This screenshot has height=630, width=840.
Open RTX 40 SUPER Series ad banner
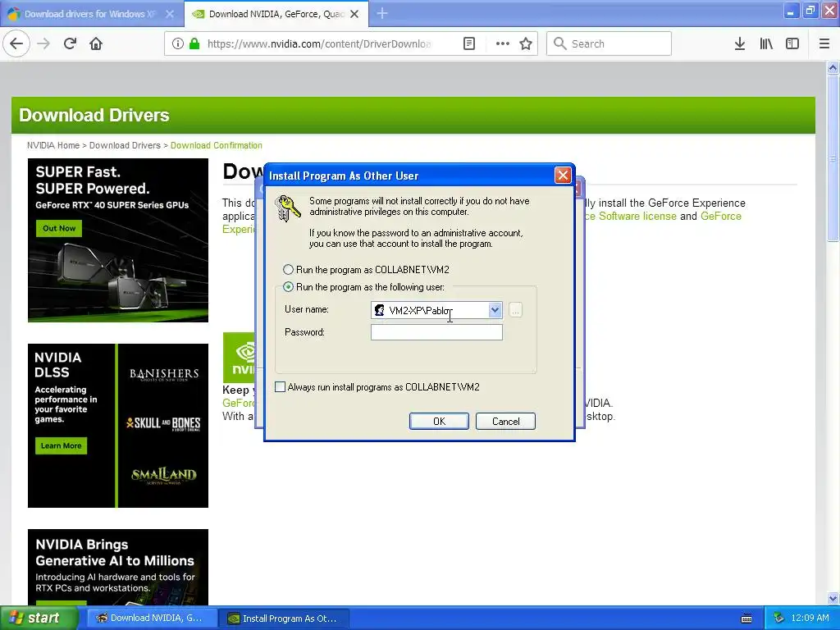coord(118,240)
